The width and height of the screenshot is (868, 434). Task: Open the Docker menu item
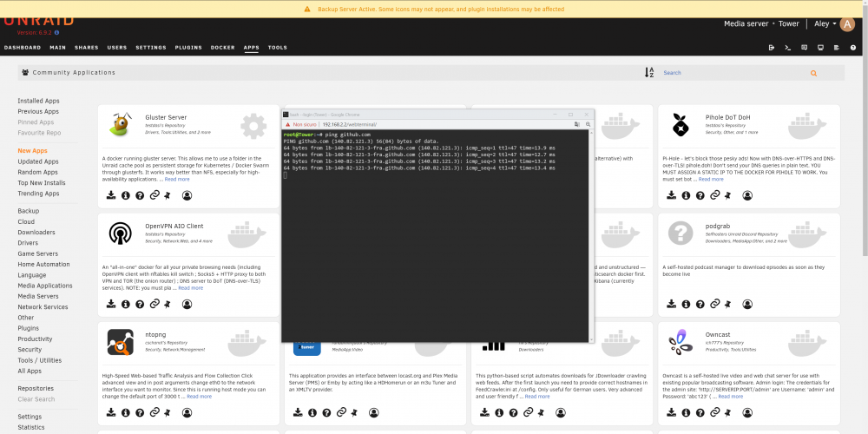222,48
